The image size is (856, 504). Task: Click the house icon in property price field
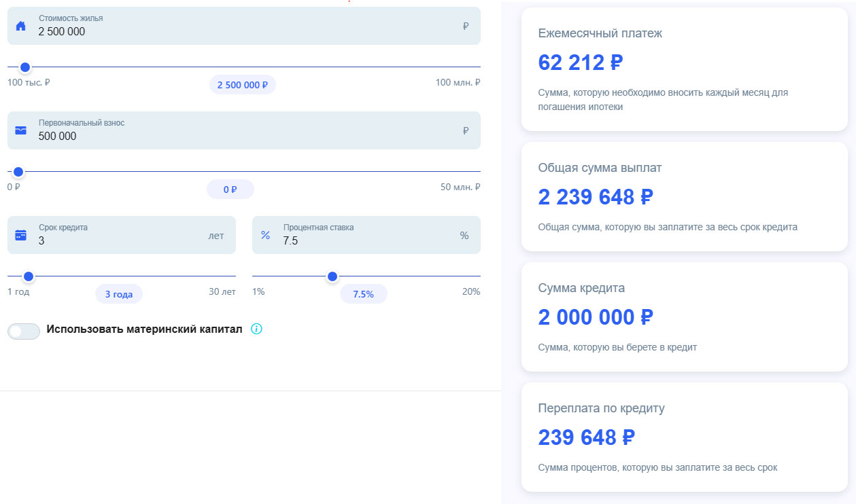(20, 26)
